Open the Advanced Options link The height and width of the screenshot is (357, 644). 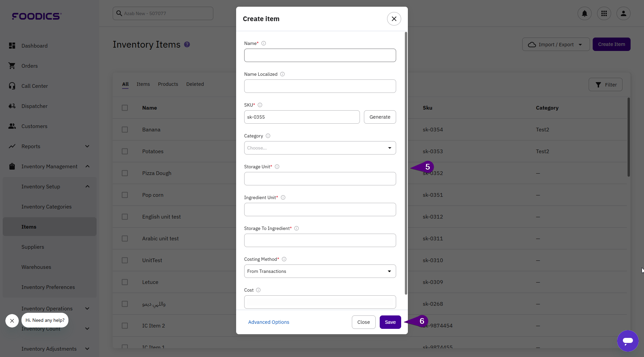click(268, 322)
